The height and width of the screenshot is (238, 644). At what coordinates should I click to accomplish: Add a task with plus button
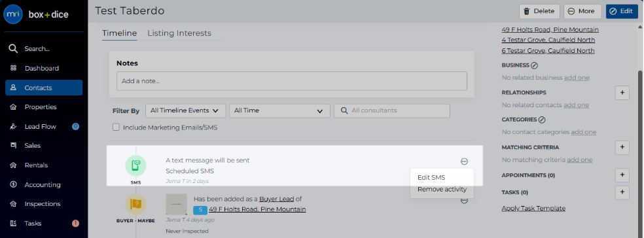click(622, 192)
